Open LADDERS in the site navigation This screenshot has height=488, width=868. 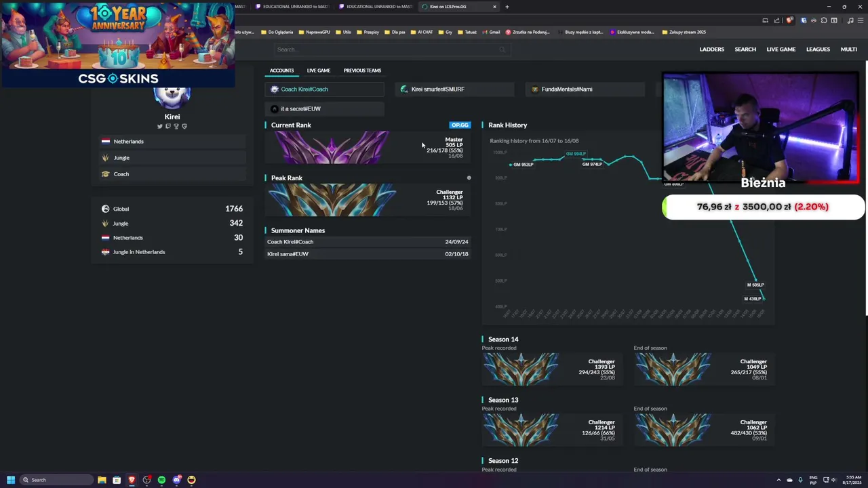tap(711, 49)
